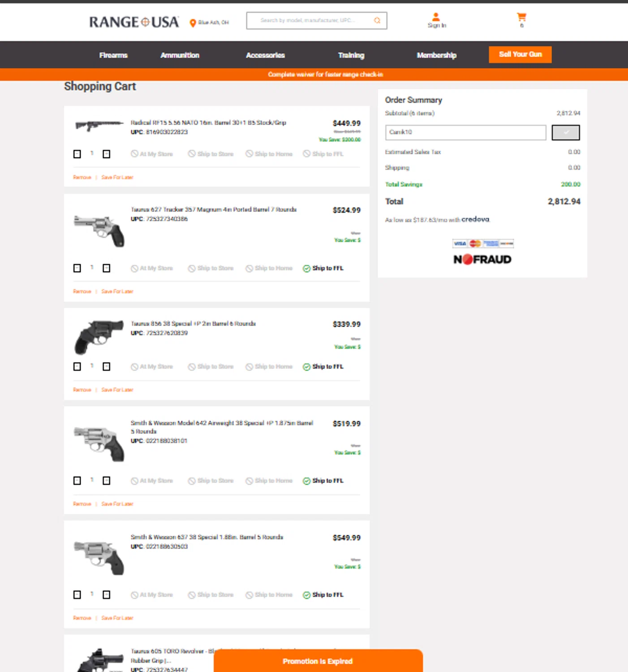Select Ship to FFL for Smith & Wesson 637
The image size is (628, 672).
(x=323, y=595)
